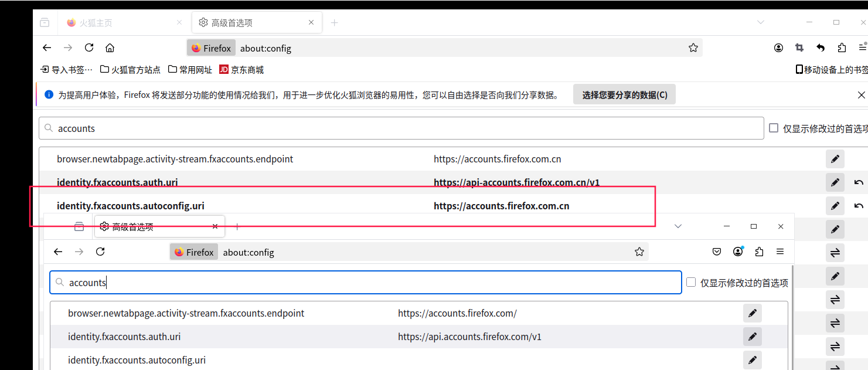Click the undo arrow toolbar icon
The width and height of the screenshot is (868, 370).
coord(821,48)
